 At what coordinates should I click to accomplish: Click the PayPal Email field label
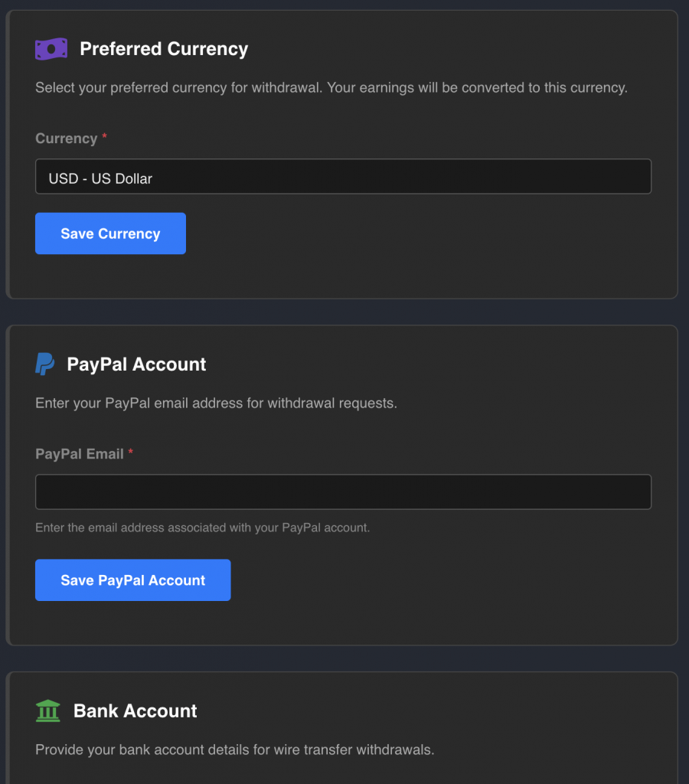pyautogui.click(x=80, y=454)
